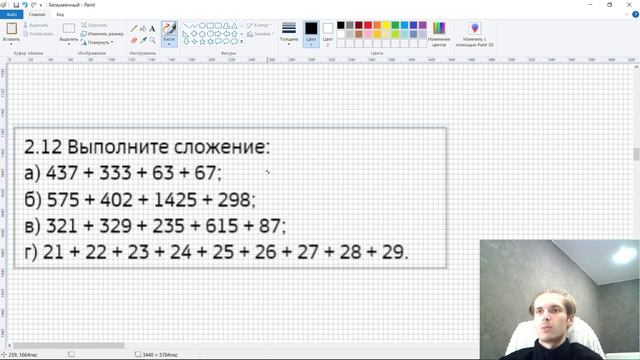
Task: Click the Paste (Вставить) clipboard icon
Action: (x=11, y=29)
